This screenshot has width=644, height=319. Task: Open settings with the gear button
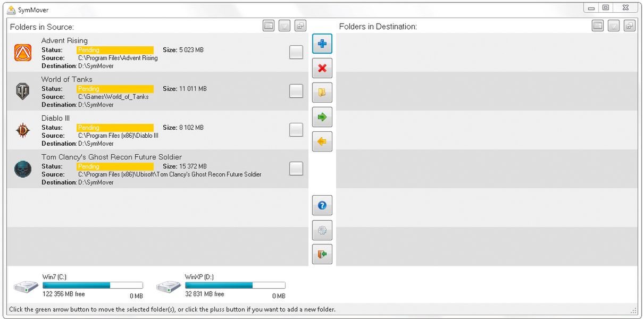322,230
